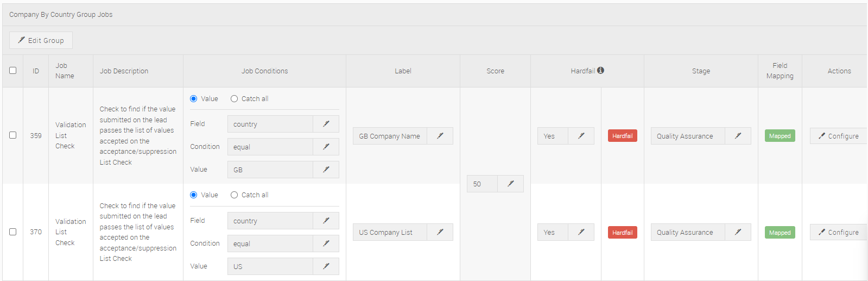The width and height of the screenshot is (868, 281).
Task: Edit the score value 50 pencil icon
Action: click(510, 184)
